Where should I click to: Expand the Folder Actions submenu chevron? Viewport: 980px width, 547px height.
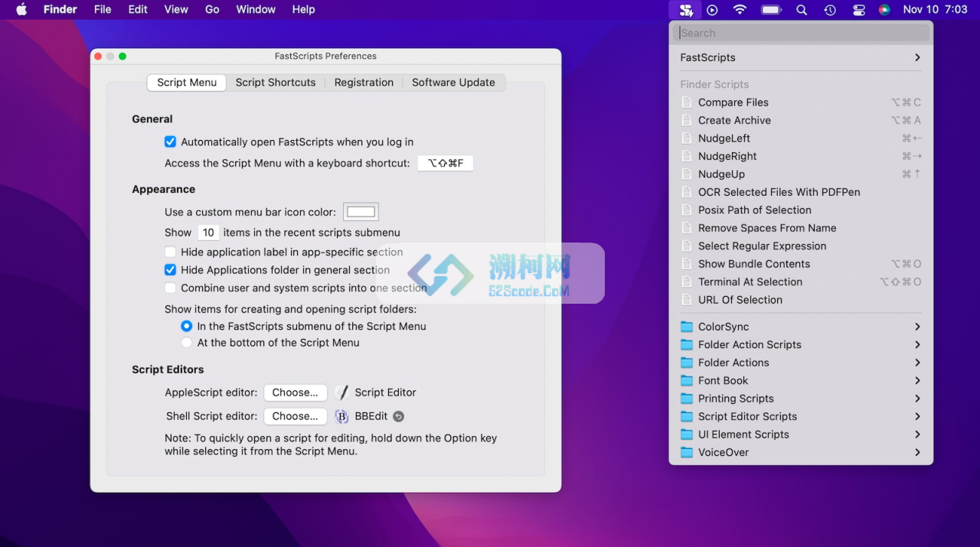(x=917, y=363)
